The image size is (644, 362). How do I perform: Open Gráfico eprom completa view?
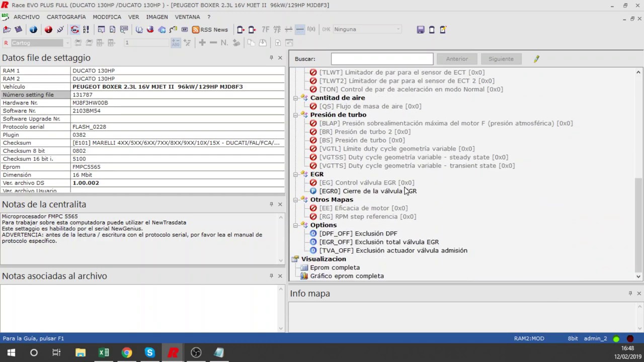tap(347, 276)
